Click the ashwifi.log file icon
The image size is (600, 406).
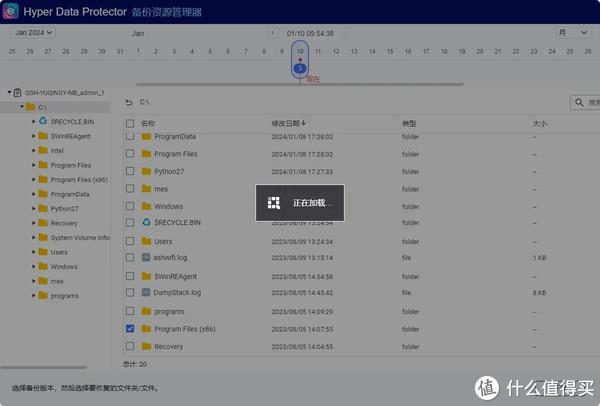[x=146, y=257]
